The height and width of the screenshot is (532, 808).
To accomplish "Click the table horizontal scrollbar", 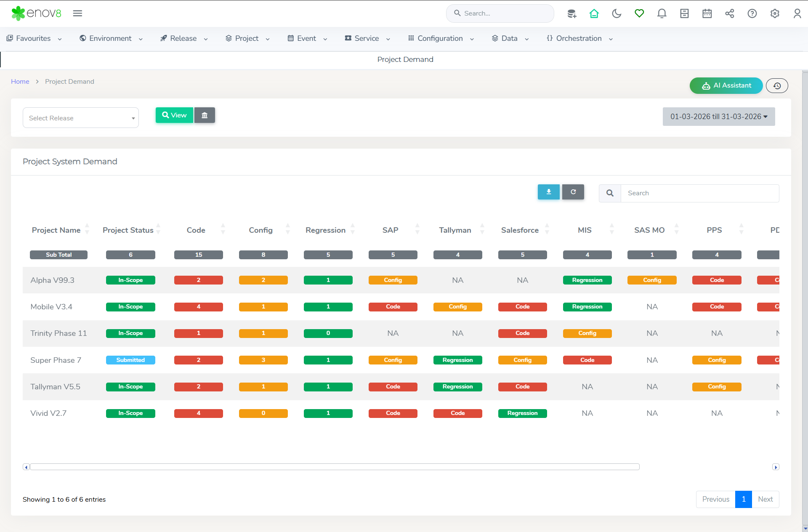I will coord(335,467).
